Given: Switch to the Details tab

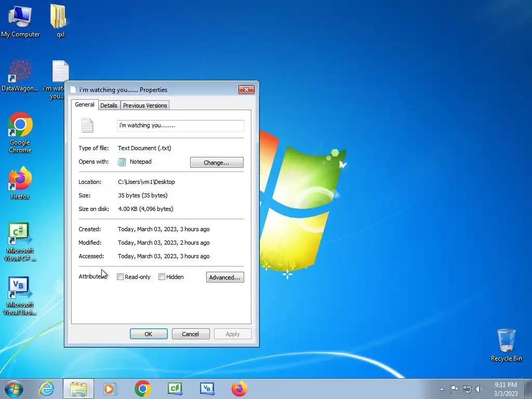Looking at the screenshot, I should tap(109, 105).
